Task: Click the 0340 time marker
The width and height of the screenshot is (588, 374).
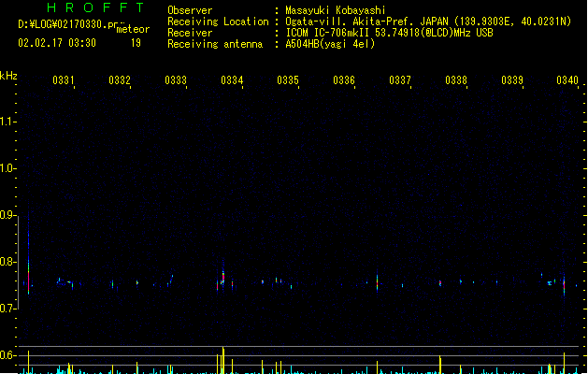Action: click(567, 79)
